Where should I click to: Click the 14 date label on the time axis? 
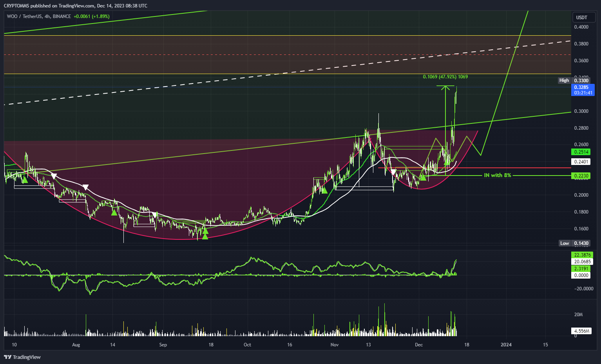113,345
